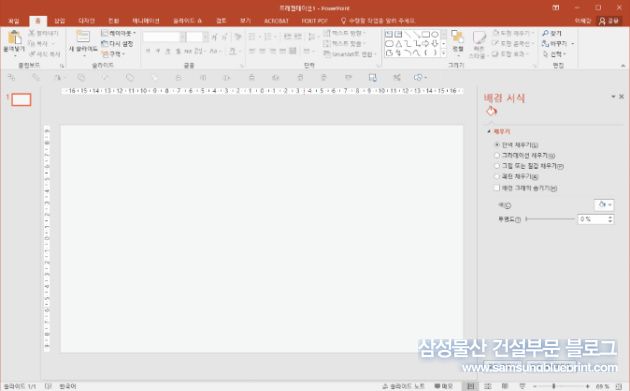Select the top-row Oval shape in gallery
Image resolution: width=630 pixels, height=391 pixels.
pyautogui.click(x=435, y=35)
